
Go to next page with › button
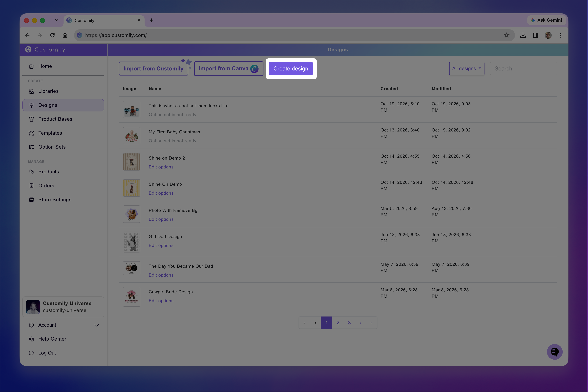[360, 323]
